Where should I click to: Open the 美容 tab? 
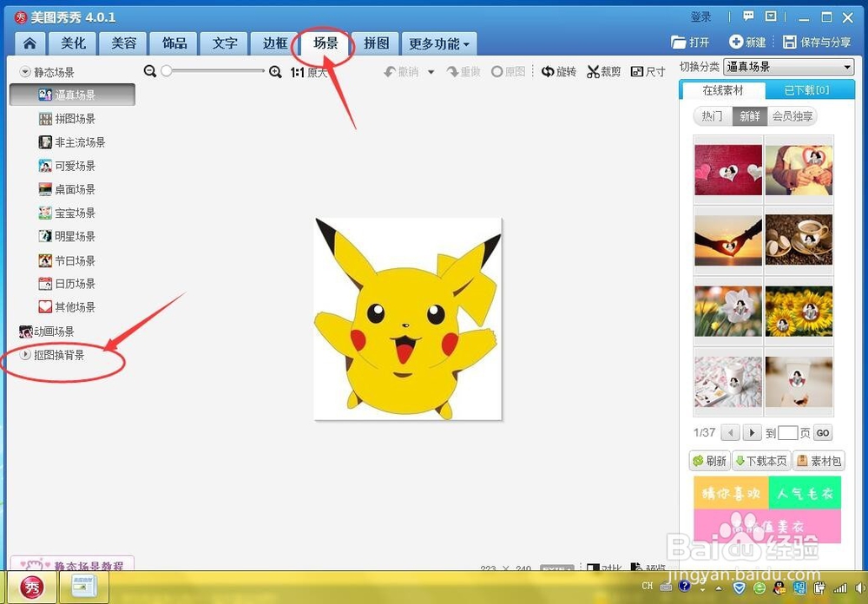[x=123, y=43]
